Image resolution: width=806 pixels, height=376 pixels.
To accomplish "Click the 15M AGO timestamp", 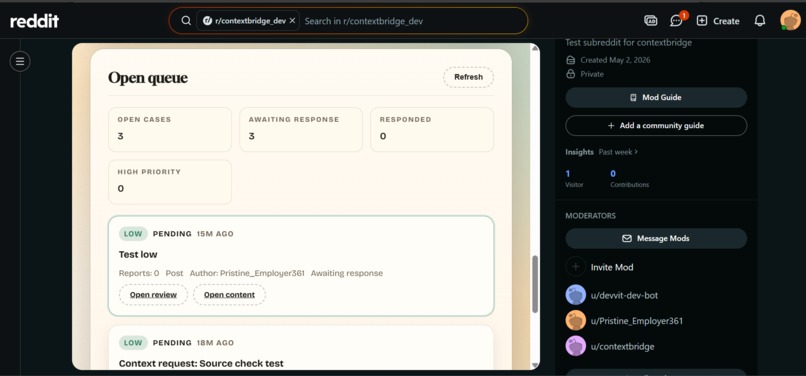I will point(215,234).
